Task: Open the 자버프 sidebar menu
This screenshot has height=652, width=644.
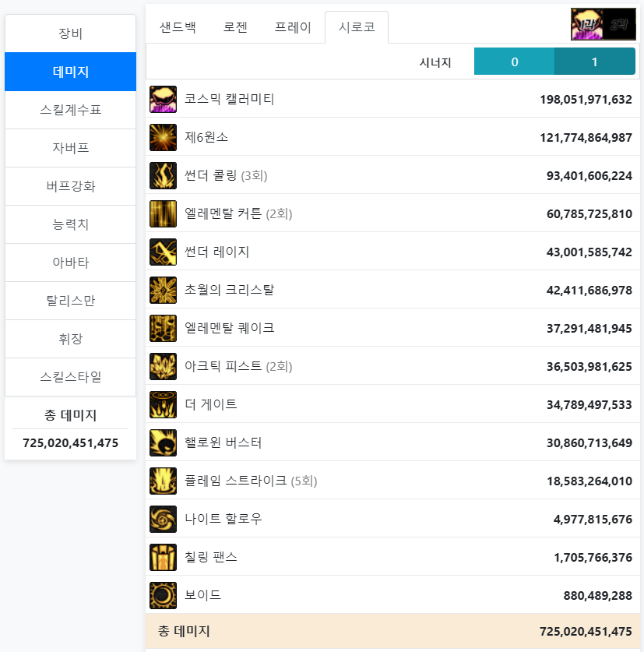Action: tap(70, 148)
